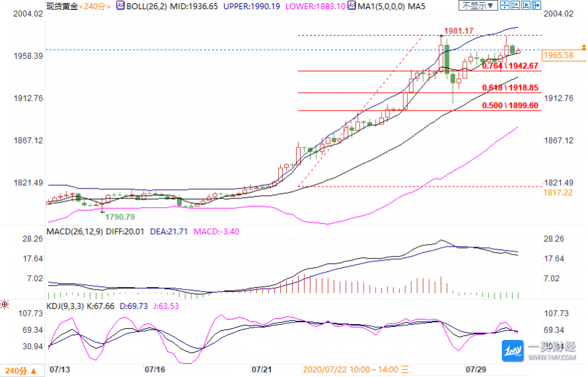Click the 现货黄金 symbol title
The width and height of the screenshot is (588, 377).
click(62, 7)
